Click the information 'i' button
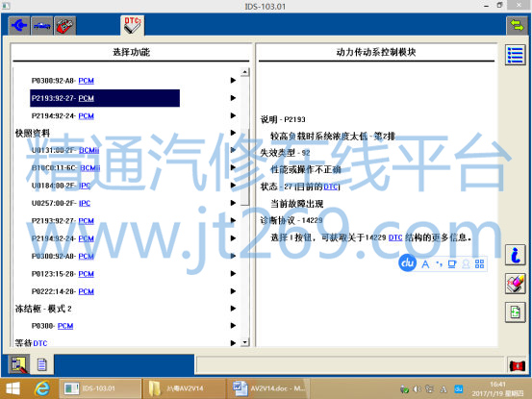Screen dimensions: 532x399 [x=515, y=255]
